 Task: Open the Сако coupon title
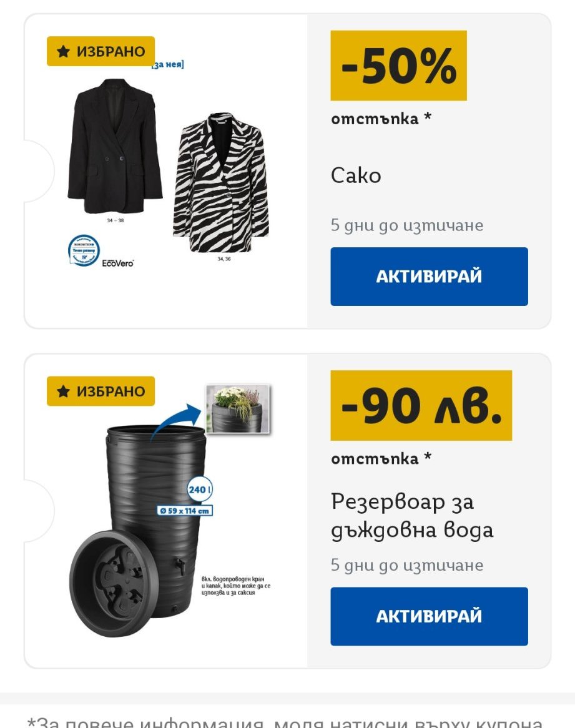coord(356,175)
